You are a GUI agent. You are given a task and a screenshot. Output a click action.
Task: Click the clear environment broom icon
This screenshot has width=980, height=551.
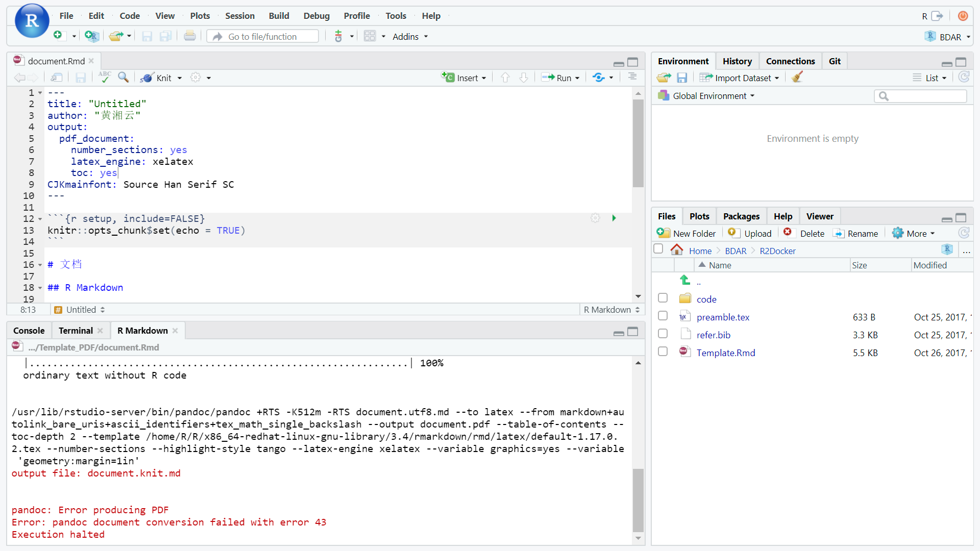click(x=797, y=78)
